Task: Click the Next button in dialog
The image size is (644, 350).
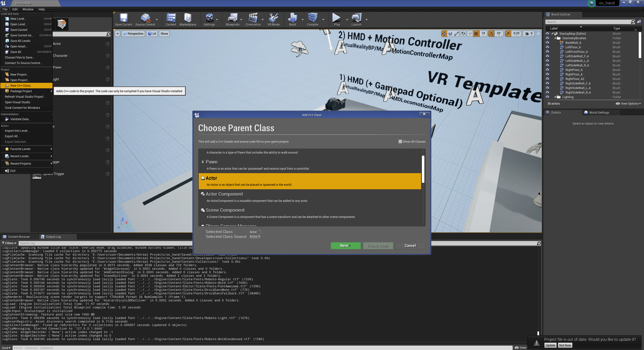Action: [345, 246]
